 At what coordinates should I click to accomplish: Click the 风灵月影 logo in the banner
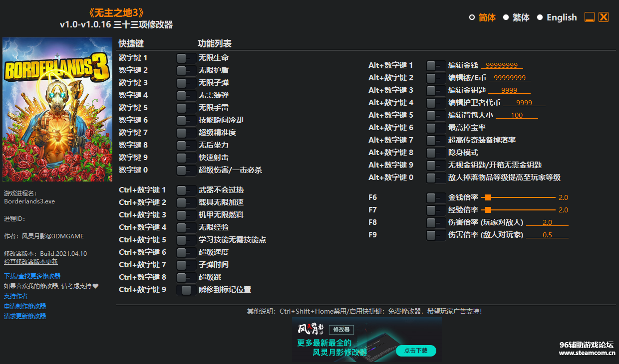coord(311,329)
